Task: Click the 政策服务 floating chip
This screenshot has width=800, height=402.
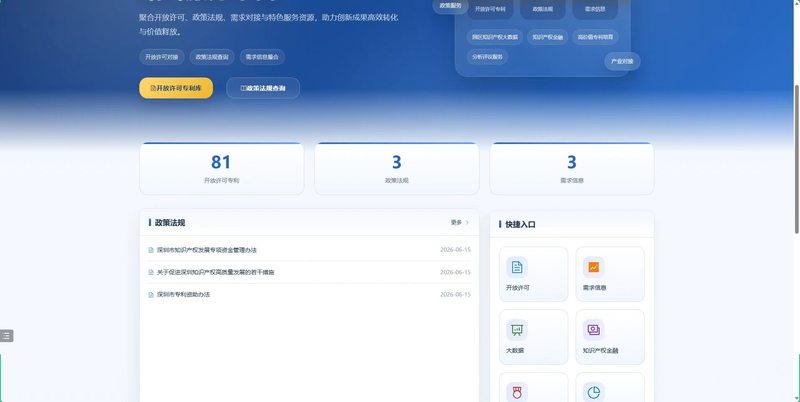Action: [451, 6]
